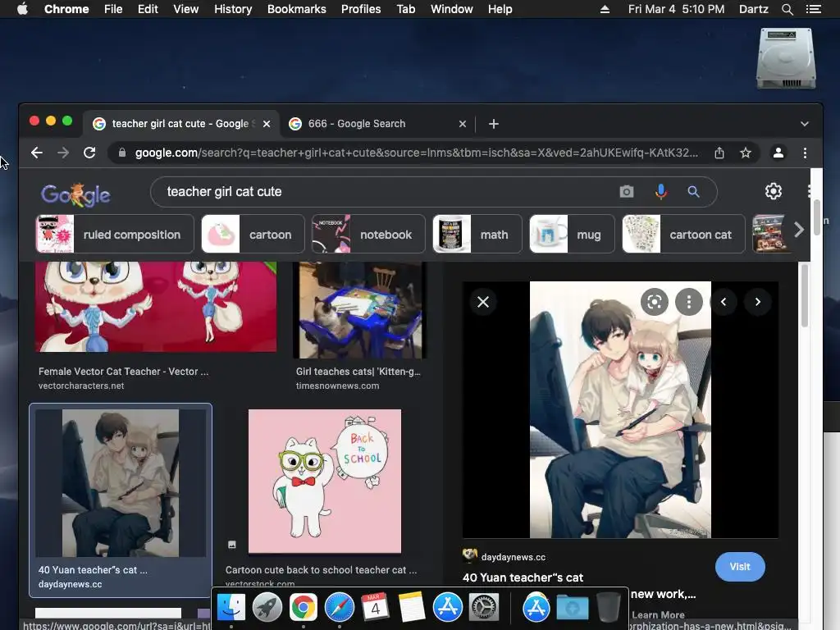Open Notes from the dock

[412, 608]
